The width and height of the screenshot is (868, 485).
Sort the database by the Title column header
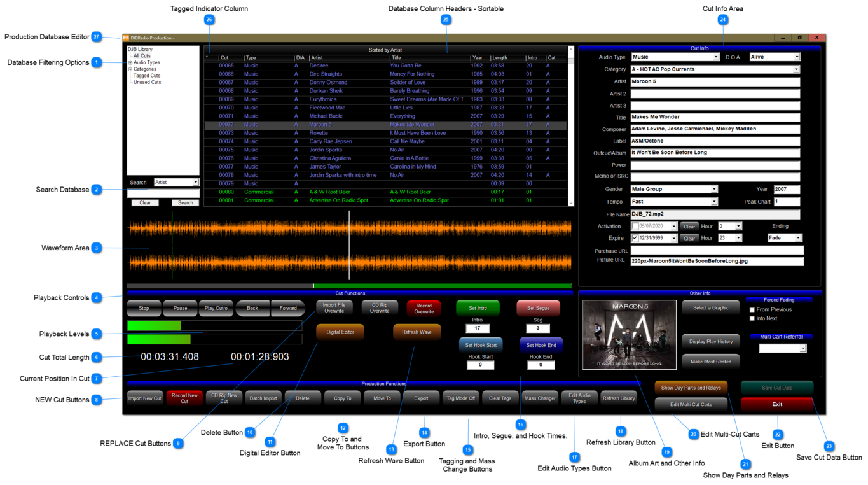(429, 58)
